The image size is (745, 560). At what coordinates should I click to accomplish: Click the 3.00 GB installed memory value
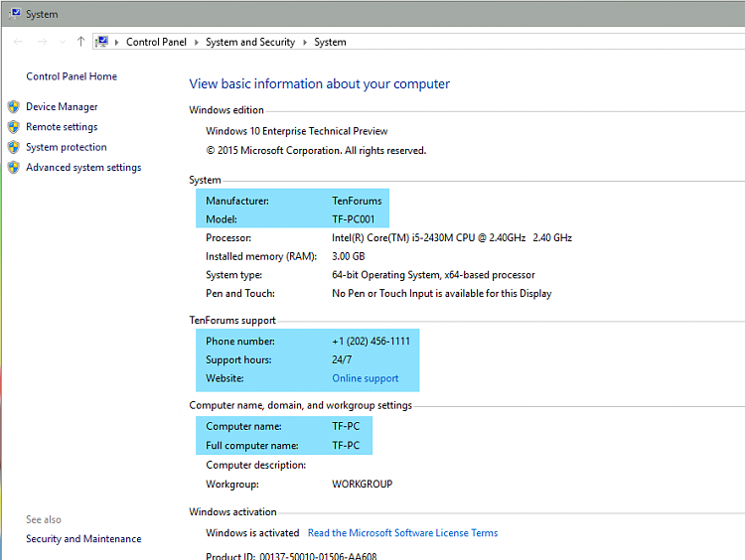click(x=349, y=256)
